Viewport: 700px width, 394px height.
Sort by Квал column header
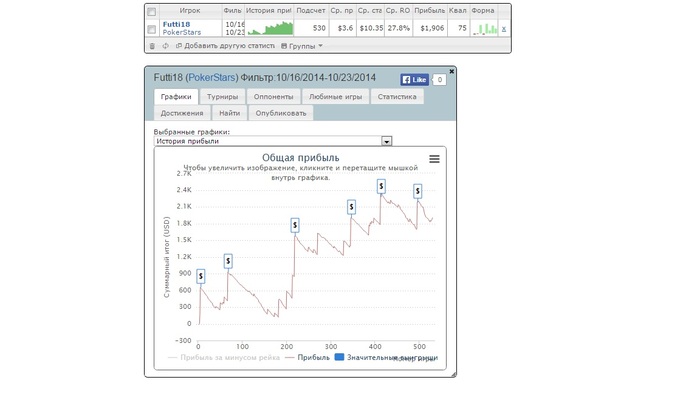click(x=458, y=11)
